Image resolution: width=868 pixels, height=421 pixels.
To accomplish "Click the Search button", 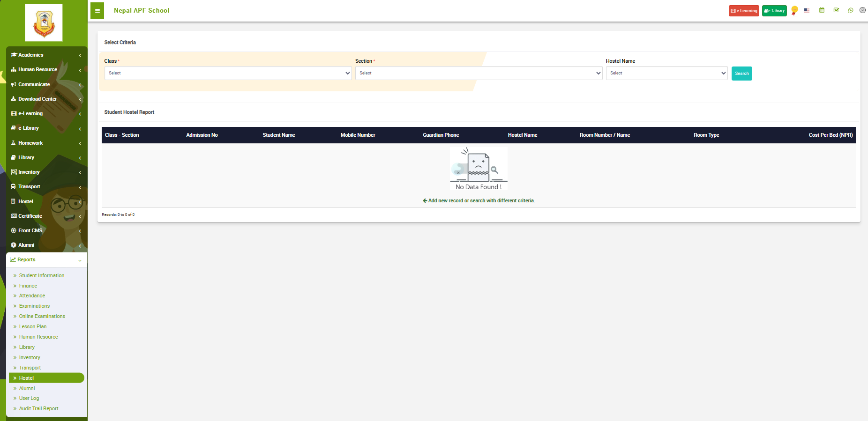I will point(741,74).
